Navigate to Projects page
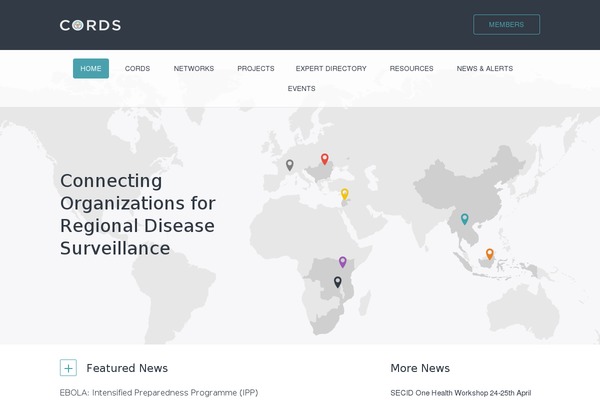Screen dimensions: 600x400 tap(255, 68)
